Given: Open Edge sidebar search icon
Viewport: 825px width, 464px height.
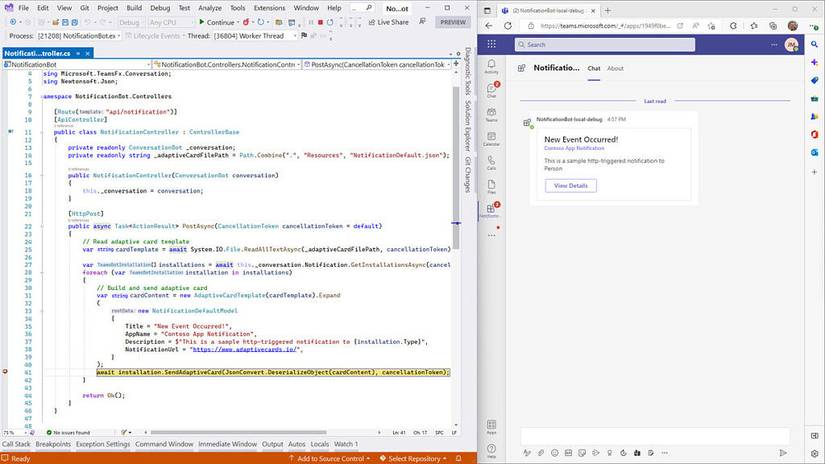Looking at the screenshot, I should (x=814, y=44).
